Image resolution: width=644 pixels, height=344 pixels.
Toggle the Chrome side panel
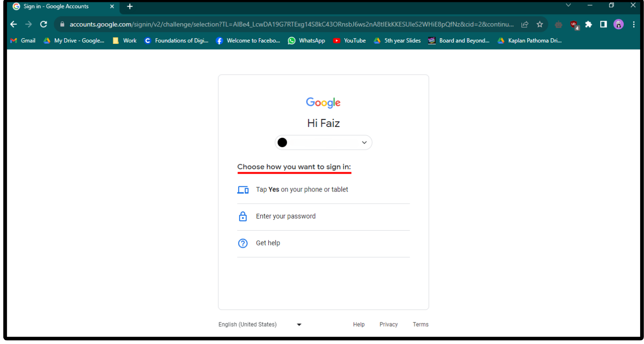coord(603,25)
